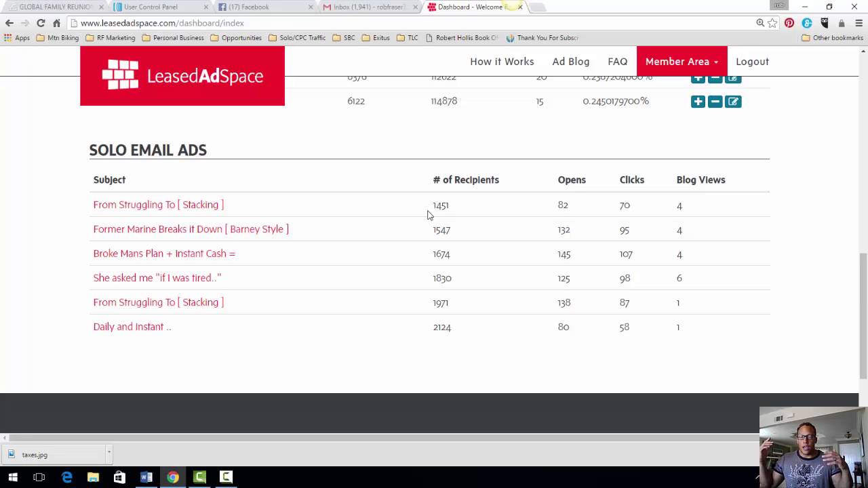Open File Explorer from the taskbar
This screenshot has height=488, width=868.
tap(93, 477)
